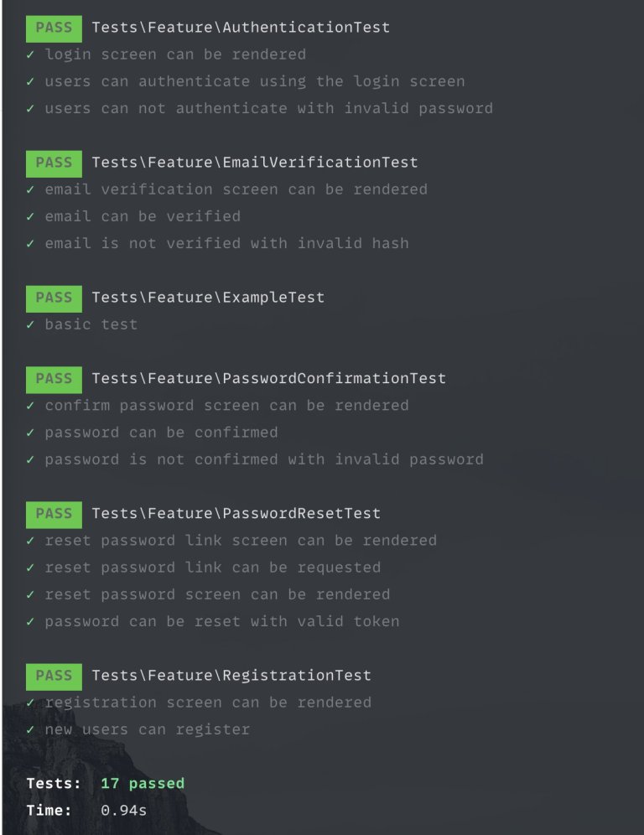Screen dimensions: 644x835
Task: Click the checkmark before "basic test"
Action: click(30, 325)
